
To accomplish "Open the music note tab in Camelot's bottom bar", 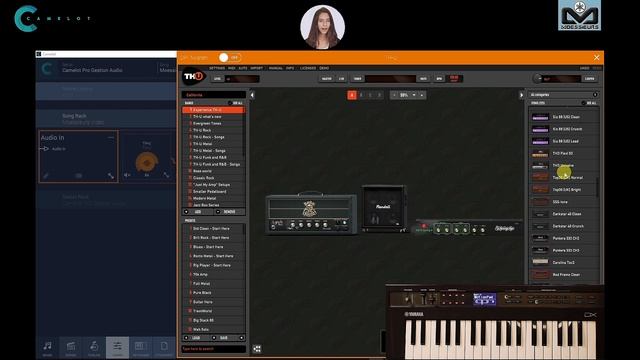I will coord(47,348).
